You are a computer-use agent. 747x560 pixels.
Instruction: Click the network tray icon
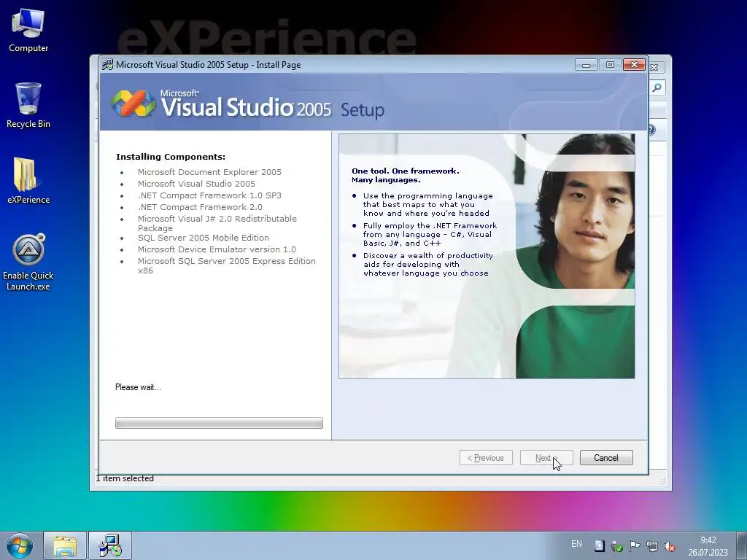(x=651, y=546)
